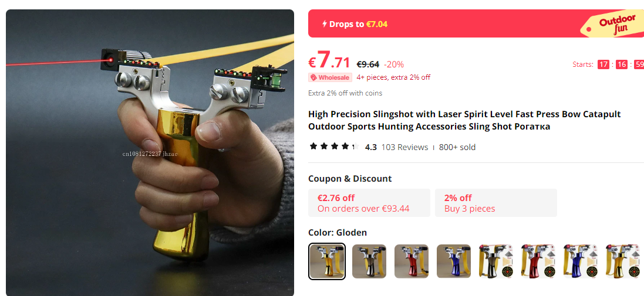
Task: Click the lightning bolt icon in price drop banner
Action: 325,24
